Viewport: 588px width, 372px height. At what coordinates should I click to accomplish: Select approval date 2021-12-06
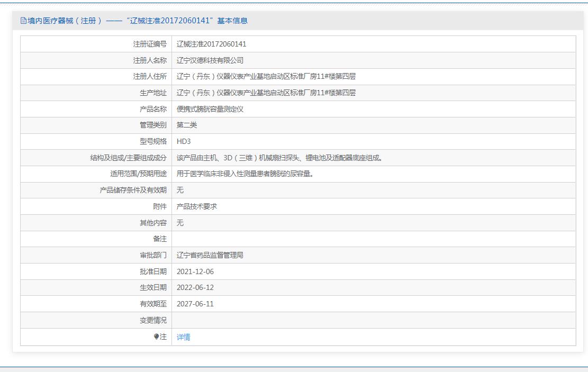(x=195, y=271)
